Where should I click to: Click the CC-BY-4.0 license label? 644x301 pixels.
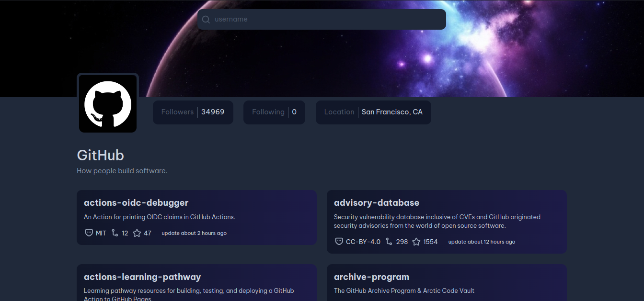pyautogui.click(x=363, y=242)
